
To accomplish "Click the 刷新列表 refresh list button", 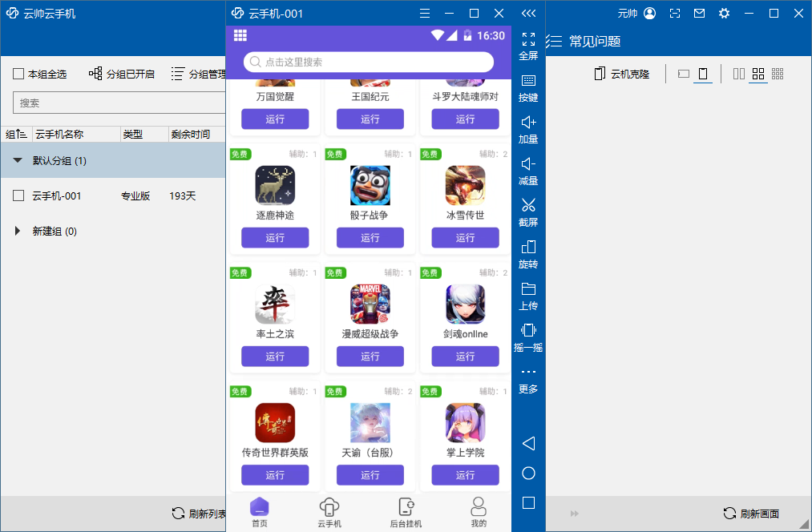I will pos(199,514).
